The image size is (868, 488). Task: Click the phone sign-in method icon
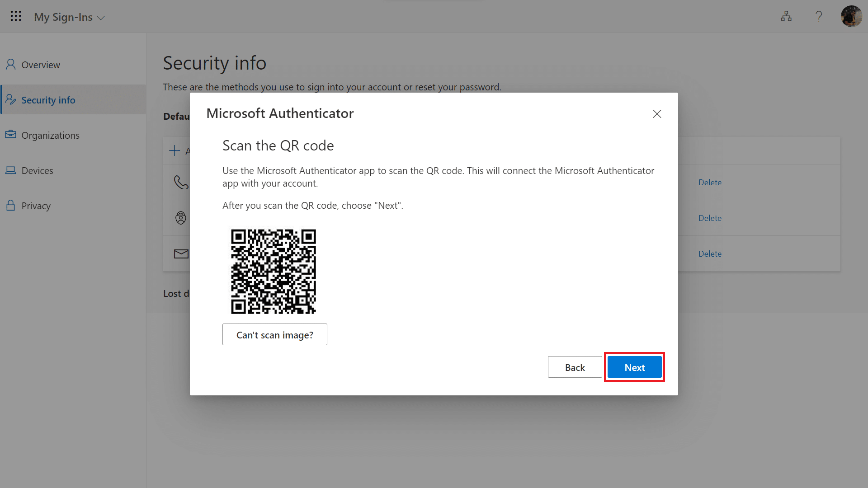pyautogui.click(x=181, y=182)
